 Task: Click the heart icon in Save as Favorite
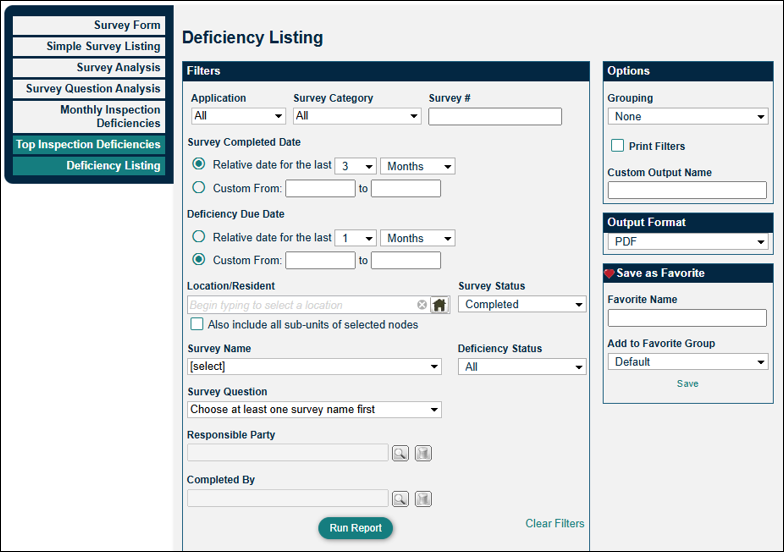[x=609, y=273]
